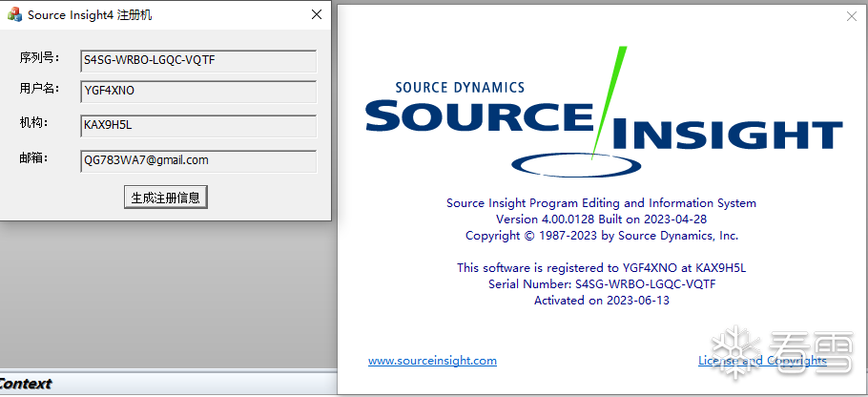Click the 'Serial Number: S4SG-WRBO-LGQC-VQTF' text
The height and width of the screenshot is (397, 868).
(x=602, y=284)
